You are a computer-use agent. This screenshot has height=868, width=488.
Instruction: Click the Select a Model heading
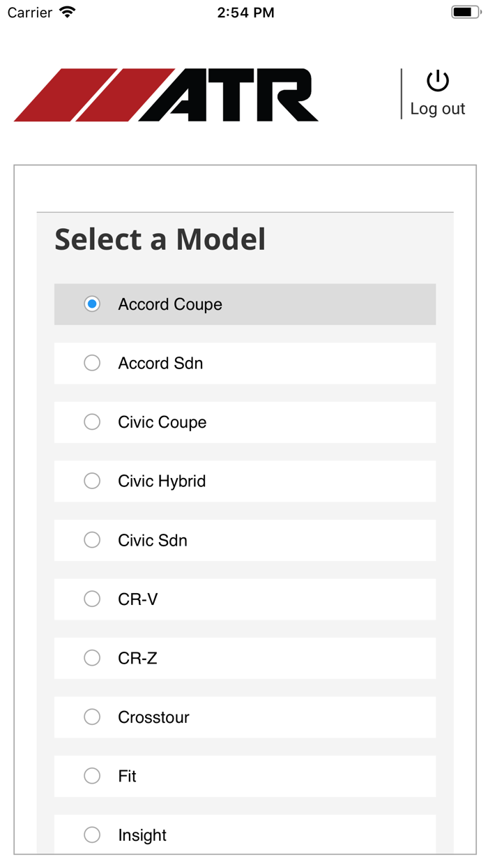160,239
